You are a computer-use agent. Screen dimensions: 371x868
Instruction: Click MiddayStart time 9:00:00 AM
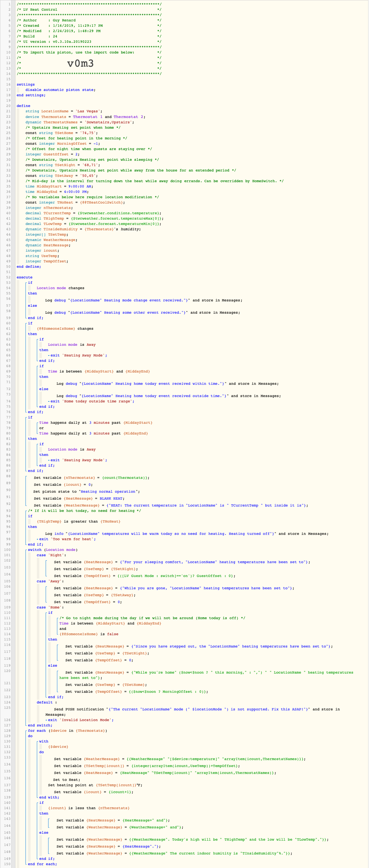pos(80,186)
